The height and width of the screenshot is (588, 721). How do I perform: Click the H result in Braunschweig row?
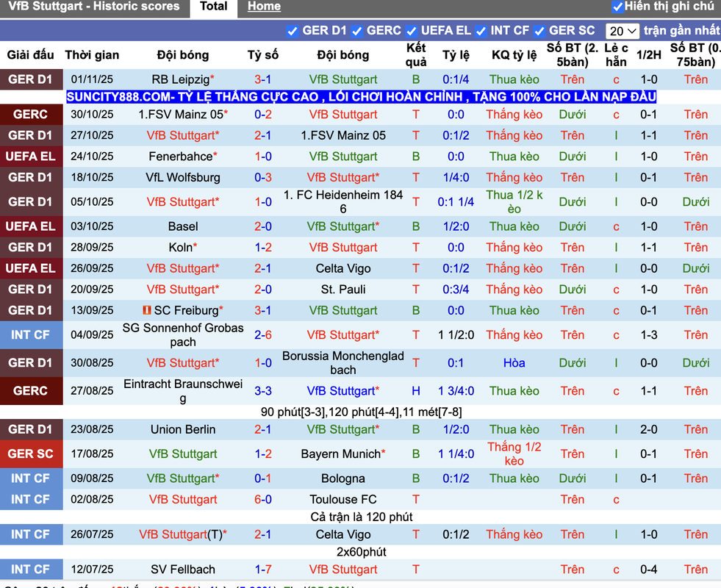coord(416,391)
